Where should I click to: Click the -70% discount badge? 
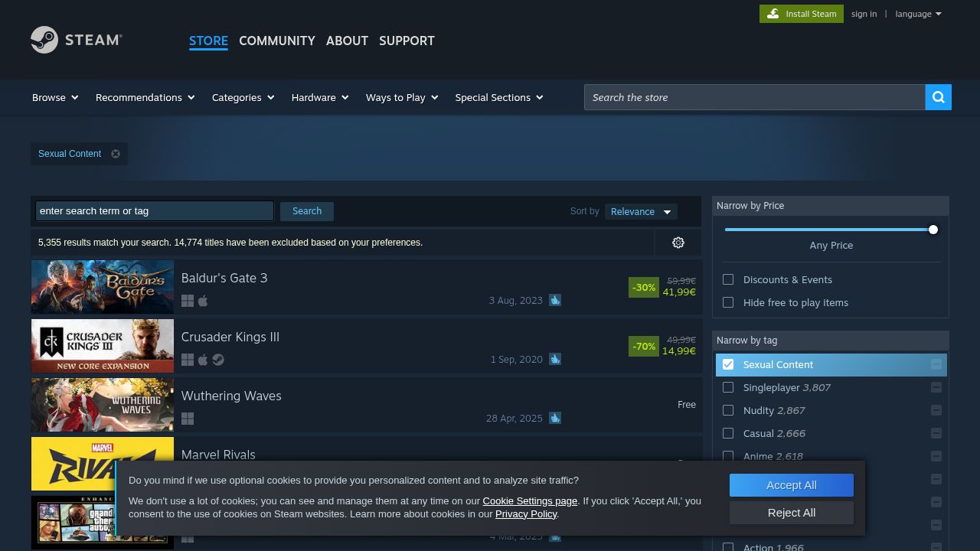tap(644, 346)
